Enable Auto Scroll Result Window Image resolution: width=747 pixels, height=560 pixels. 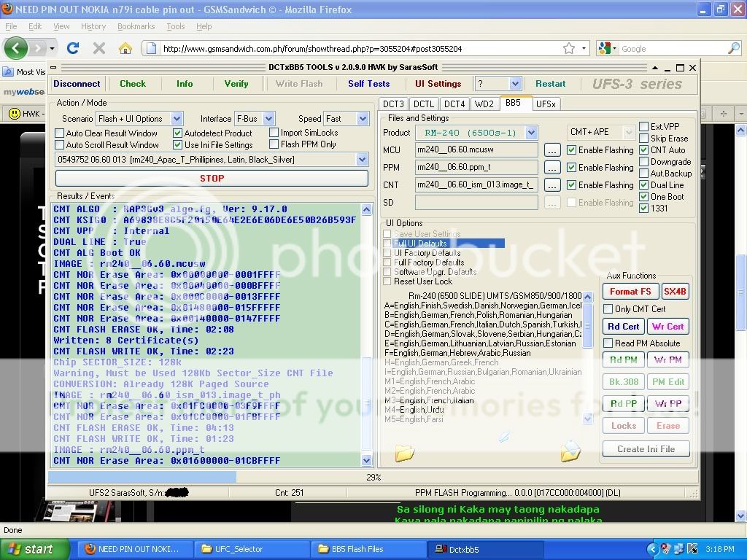tap(60, 145)
